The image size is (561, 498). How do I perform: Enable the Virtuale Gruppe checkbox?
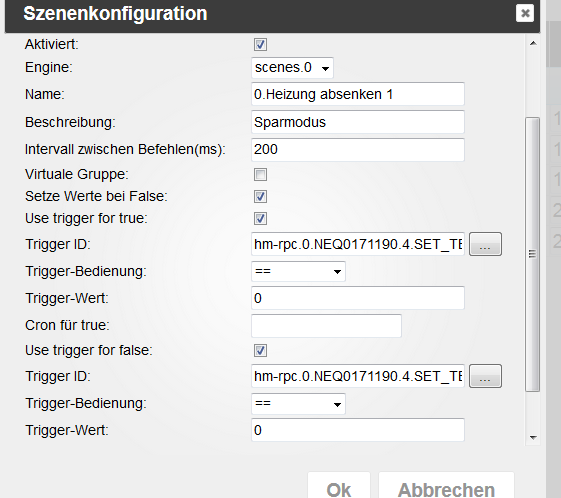coord(260,175)
